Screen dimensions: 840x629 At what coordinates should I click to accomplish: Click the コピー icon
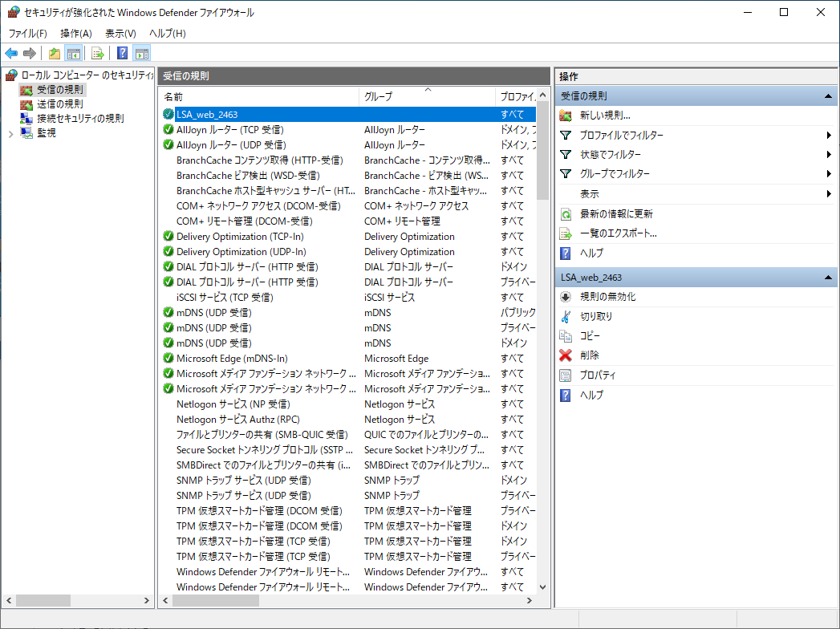(565, 336)
